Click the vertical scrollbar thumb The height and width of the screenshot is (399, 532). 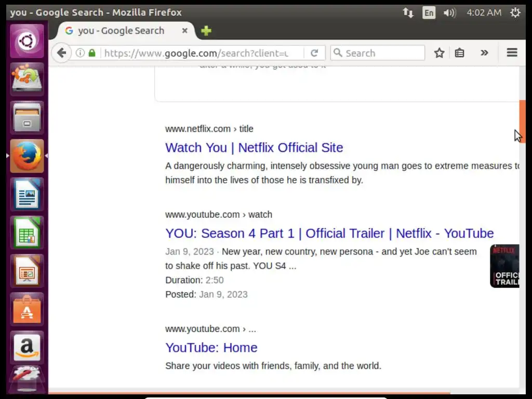pyautogui.click(x=523, y=121)
